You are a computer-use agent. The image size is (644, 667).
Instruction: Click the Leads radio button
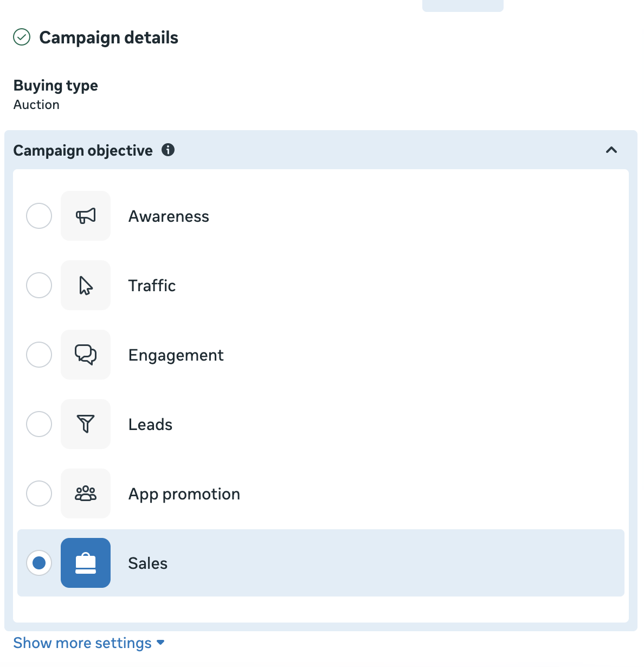click(x=38, y=424)
